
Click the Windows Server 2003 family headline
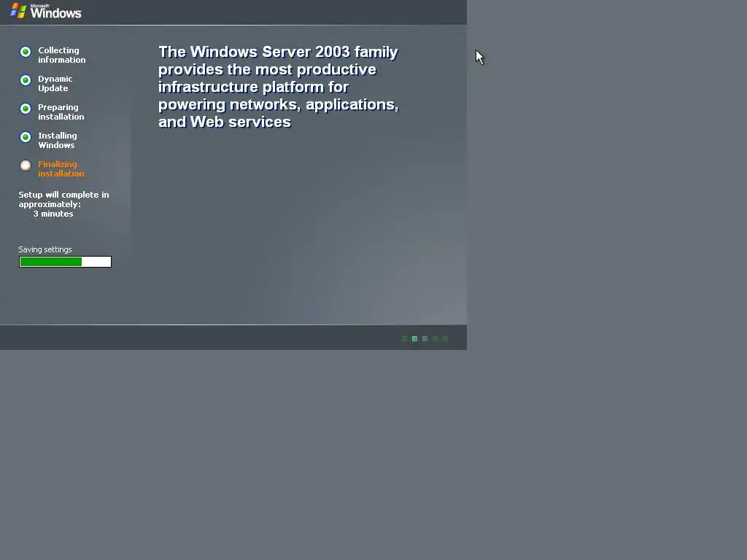[x=278, y=87]
